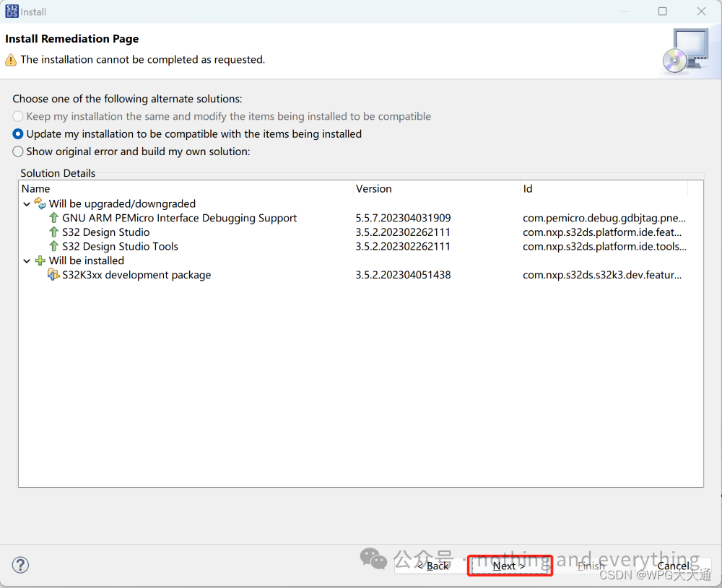This screenshot has height=588, width=722.
Task: Click green arrow beside S32 Design Studio Tools
Action: click(54, 246)
